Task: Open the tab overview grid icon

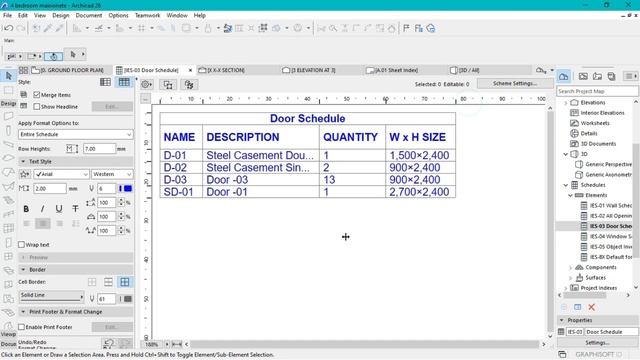Action: pos(23,70)
